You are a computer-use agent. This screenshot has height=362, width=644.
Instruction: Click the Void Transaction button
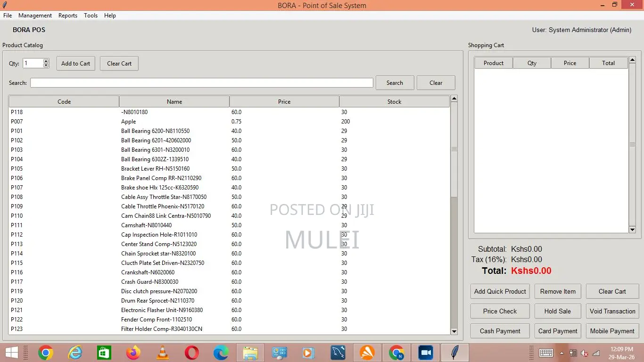tap(612, 311)
